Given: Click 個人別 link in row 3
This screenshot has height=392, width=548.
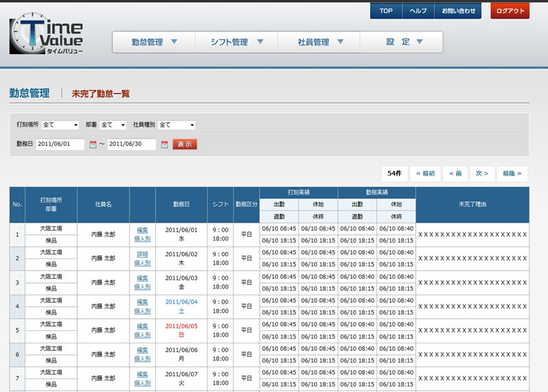Looking at the screenshot, I should pos(142,286).
